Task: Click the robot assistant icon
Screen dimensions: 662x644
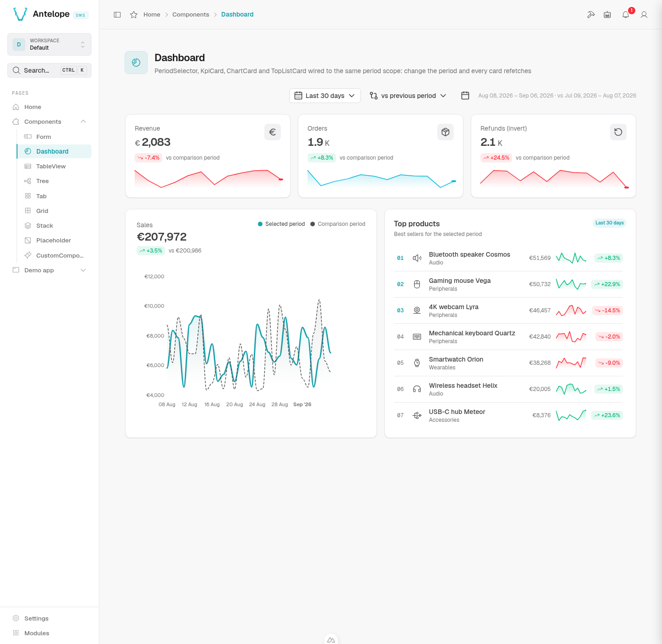Action: coord(607,15)
